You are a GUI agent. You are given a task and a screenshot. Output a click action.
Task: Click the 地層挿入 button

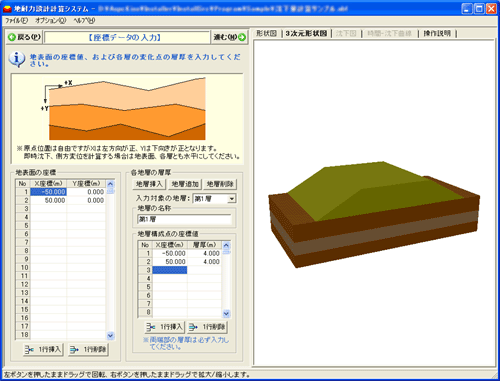[149, 184]
